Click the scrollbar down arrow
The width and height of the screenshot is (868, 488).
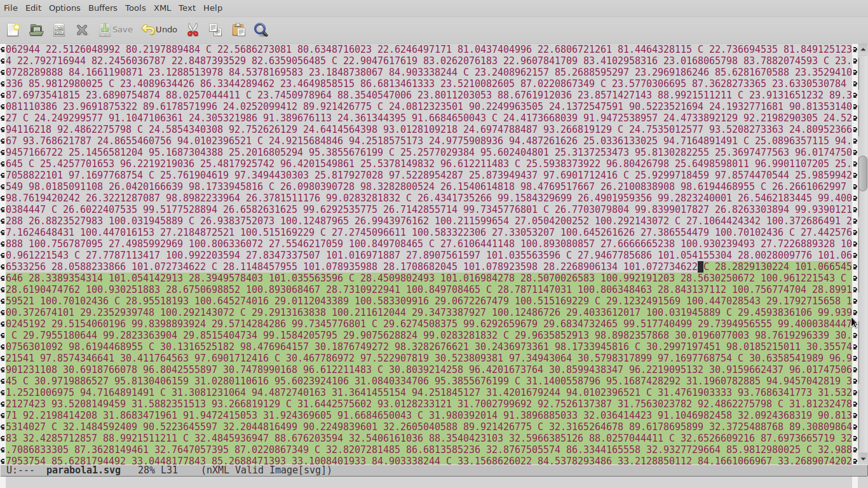864,459
